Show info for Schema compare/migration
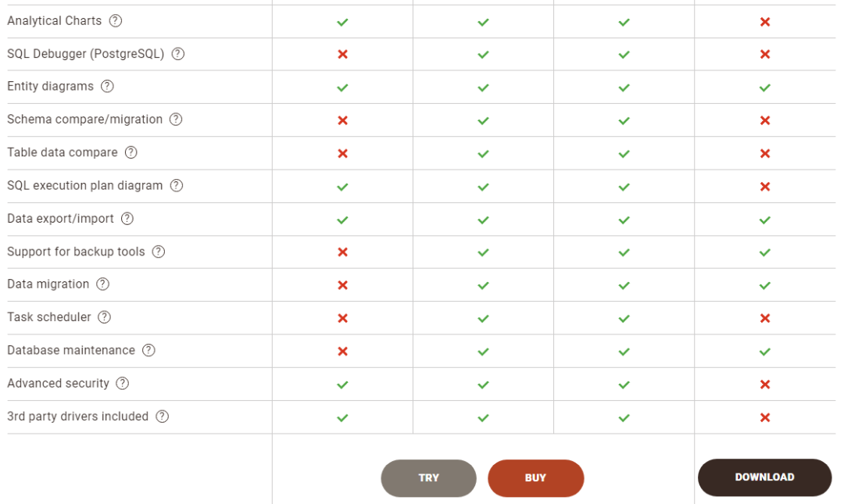The height and width of the screenshot is (504, 844). (176, 120)
